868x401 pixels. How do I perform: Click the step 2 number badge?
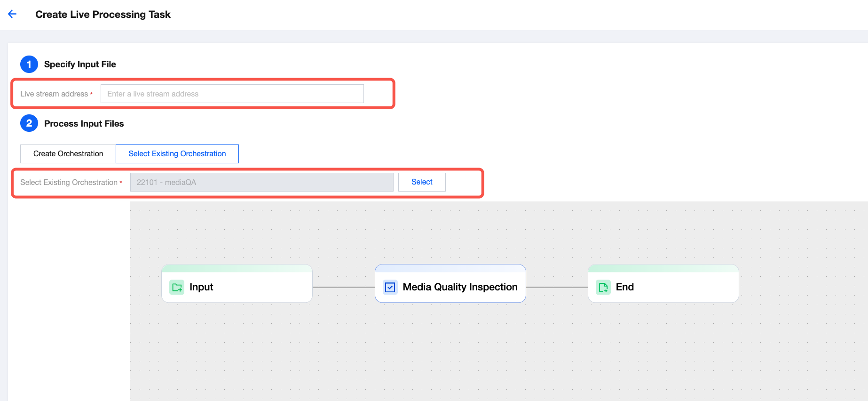click(29, 123)
